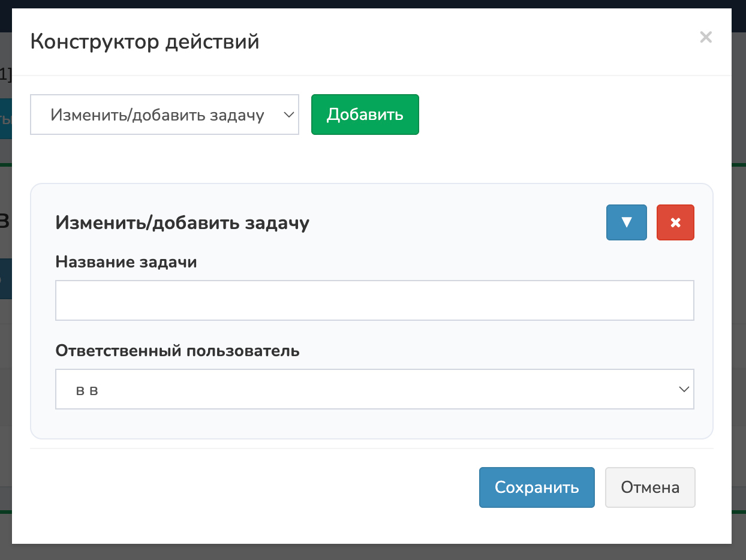Viewport: 746px width, 560px height.
Task: Delete the action with the red X button
Action: click(x=675, y=222)
